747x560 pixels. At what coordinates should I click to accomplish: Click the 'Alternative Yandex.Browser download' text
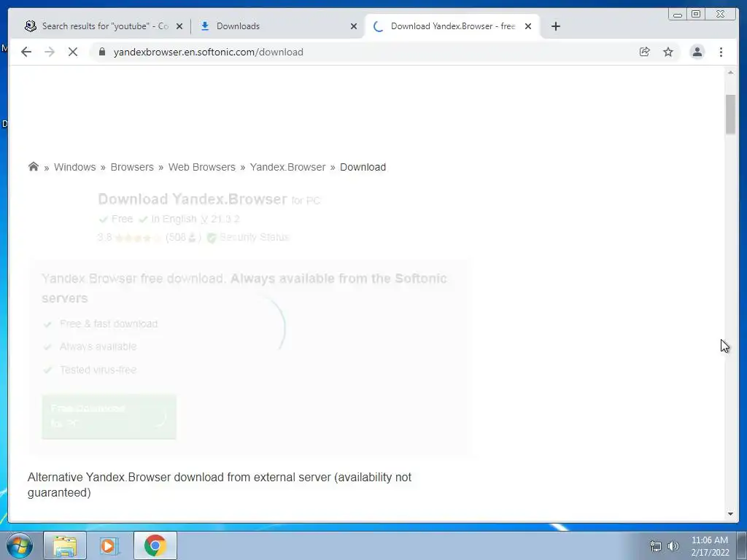click(219, 485)
